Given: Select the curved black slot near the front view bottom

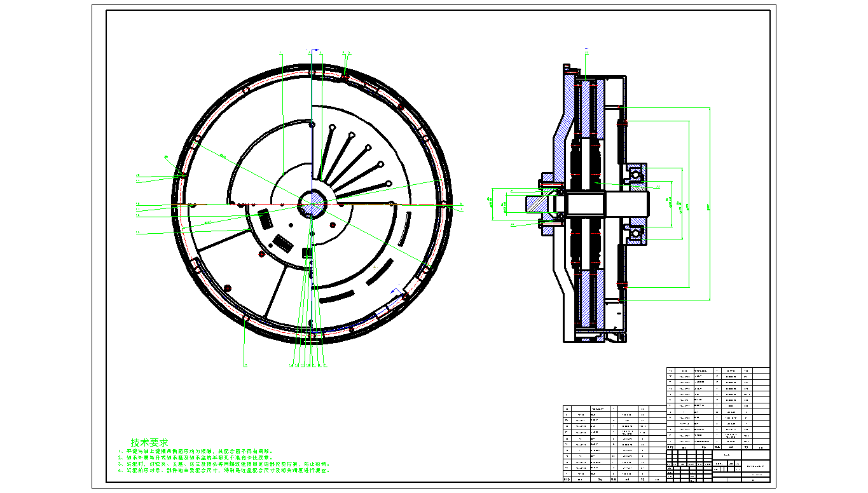Looking at the screenshot, I should (x=337, y=297).
